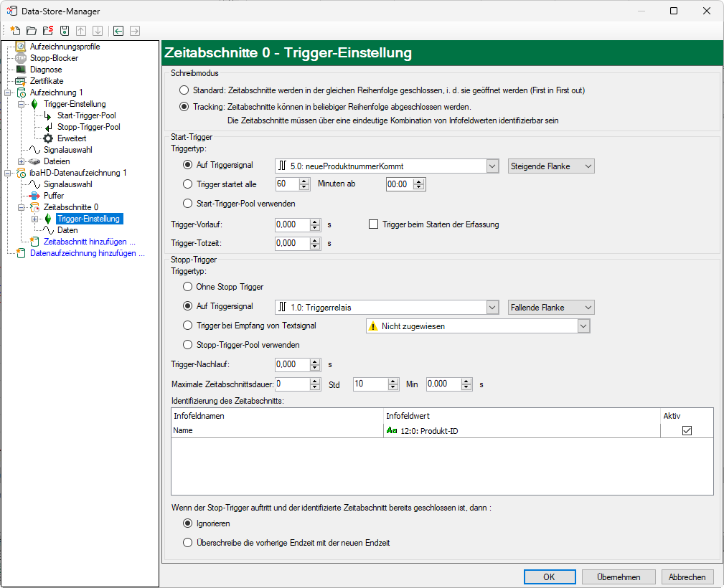Uncheck the Aktiv checkbox for Produkt-ID
The width and height of the screenshot is (724, 588).
[687, 430]
